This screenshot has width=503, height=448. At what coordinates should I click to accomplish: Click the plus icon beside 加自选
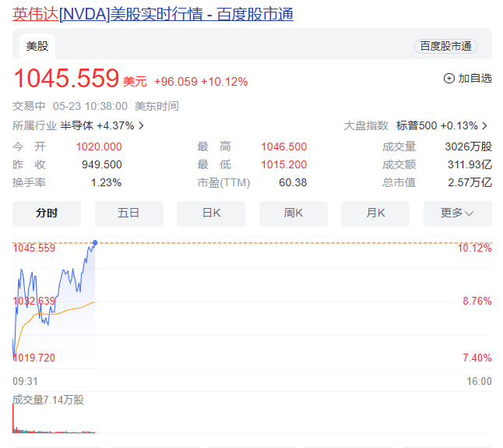coord(448,79)
